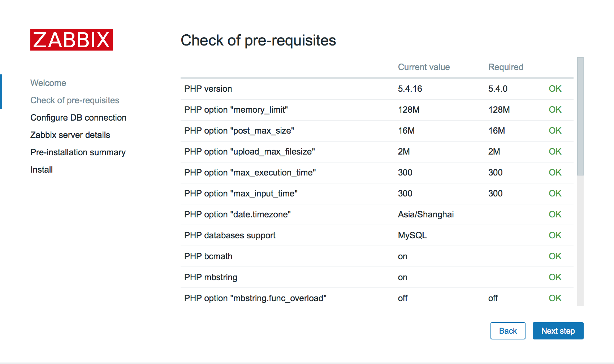
Task: Click the ZABBIX logo
Action: tap(72, 40)
